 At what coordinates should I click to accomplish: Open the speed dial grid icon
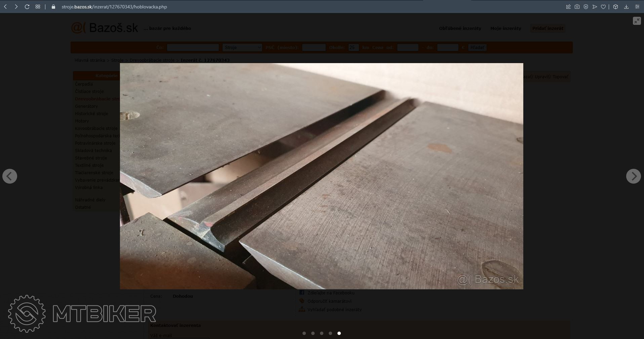(x=38, y=7)
